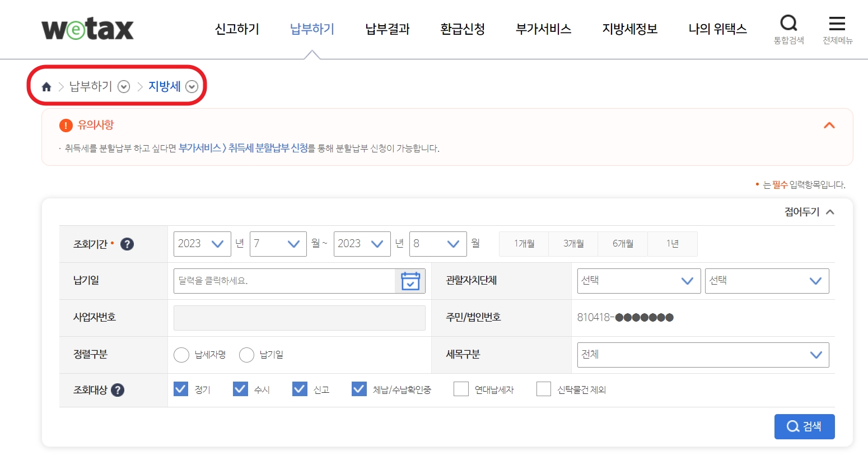The image size is (868, 455).
Task: Open the 통합검색 search icon
Action: (x=789, y=24)
